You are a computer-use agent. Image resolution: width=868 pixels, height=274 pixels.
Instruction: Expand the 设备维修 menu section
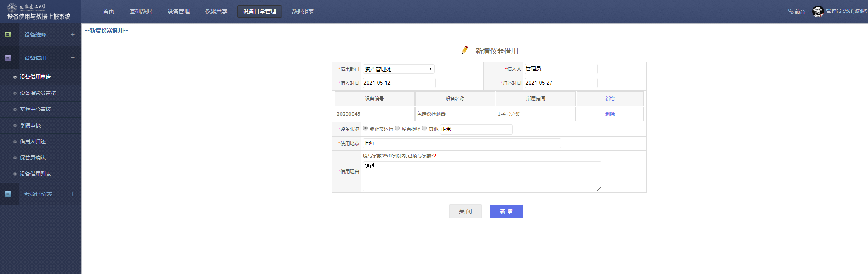click(x=73, y=35)
